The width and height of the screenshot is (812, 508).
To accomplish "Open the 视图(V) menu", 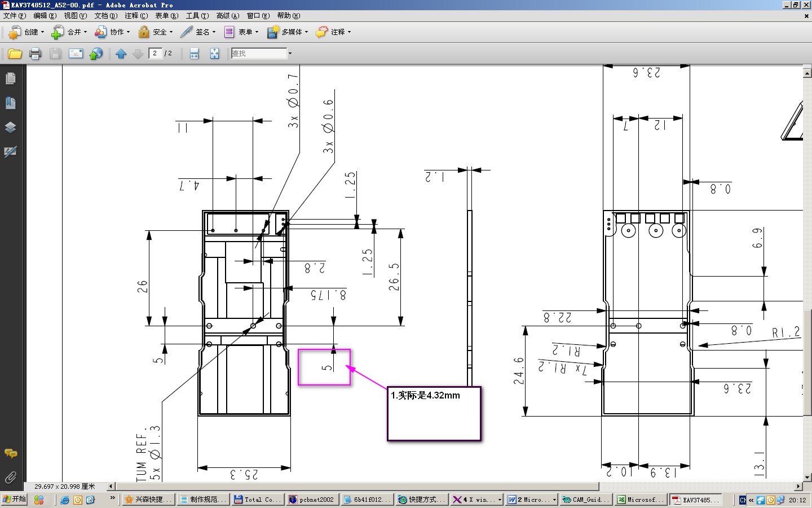I will (75, 16).
